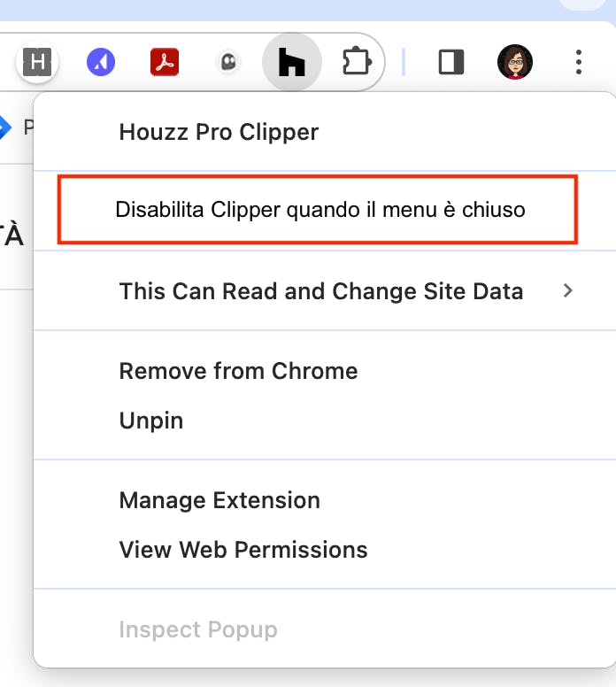
Task: Click the gray H extension icon
Action: [37, 62]
